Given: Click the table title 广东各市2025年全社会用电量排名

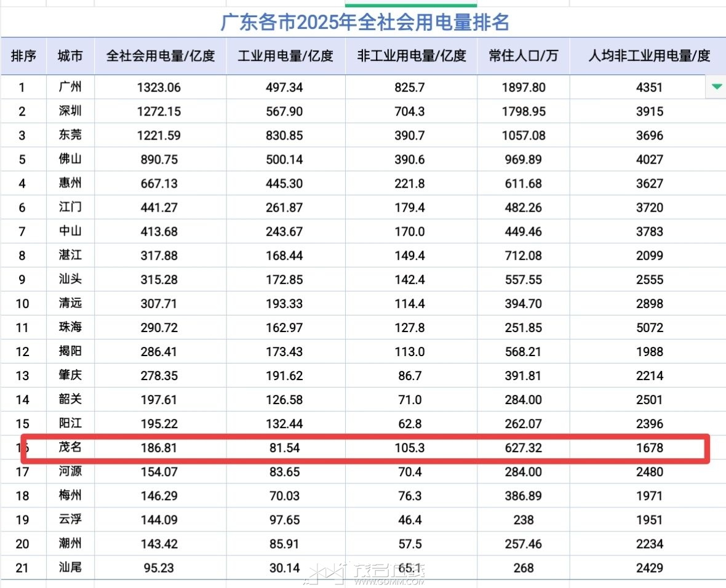Looking at the screenshot, I should click(365, 23).
